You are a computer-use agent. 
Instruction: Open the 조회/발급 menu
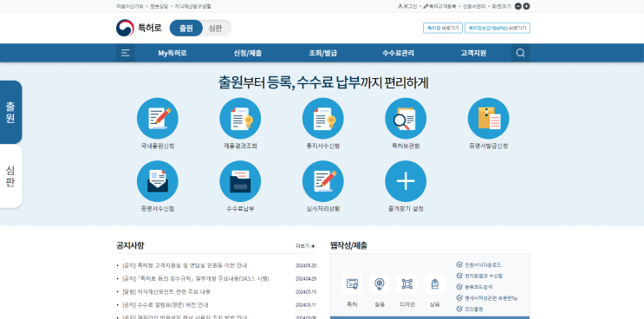click(322, 53)
